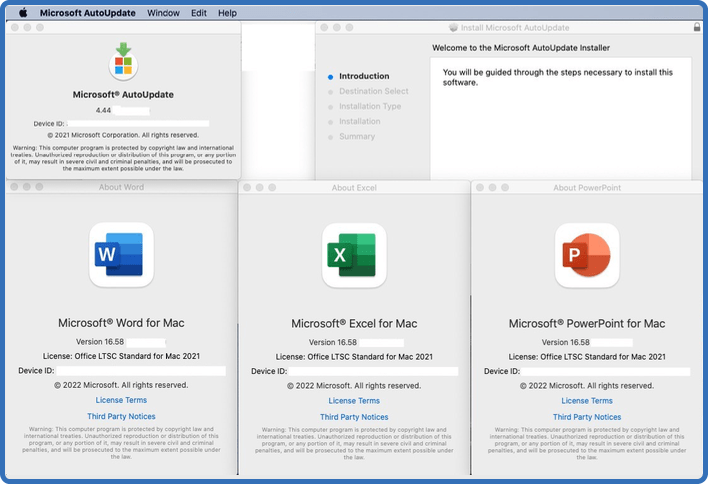Click the PowerPoint app icon
Screen dimensions: 708x484
pyautogui.click(x=587, y=255)
